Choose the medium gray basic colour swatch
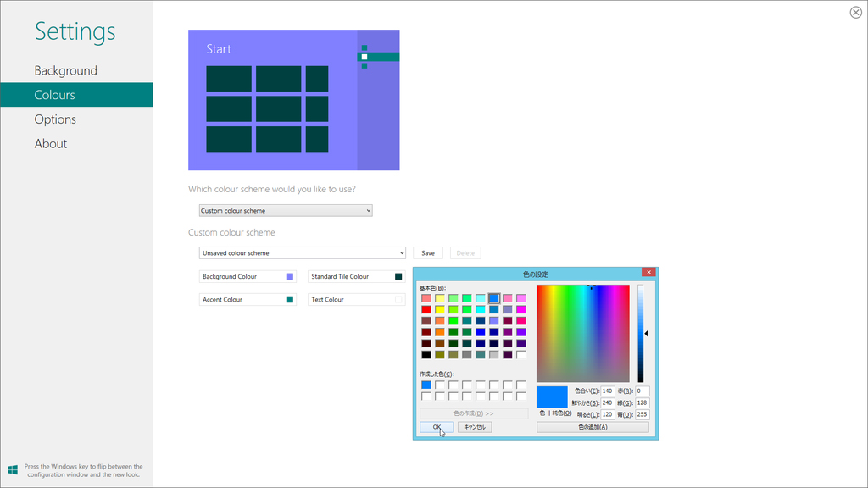The height and width of the screenshot is (488, 868). coord(467,355)
